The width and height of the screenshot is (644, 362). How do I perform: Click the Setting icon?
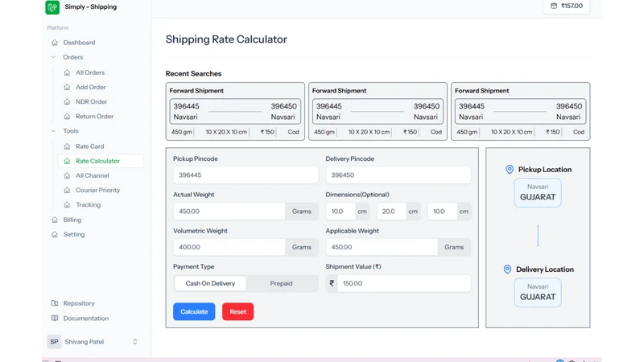(55, 234)
